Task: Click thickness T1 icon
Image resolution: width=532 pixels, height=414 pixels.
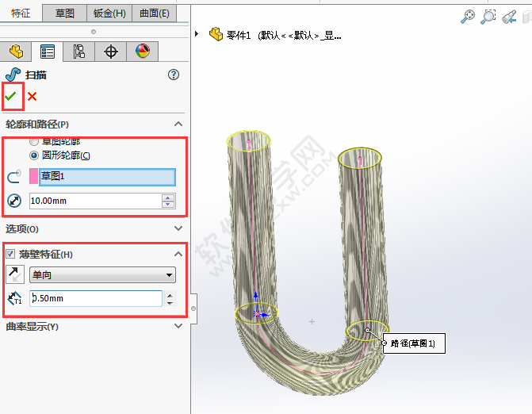Action: [14, 299]
